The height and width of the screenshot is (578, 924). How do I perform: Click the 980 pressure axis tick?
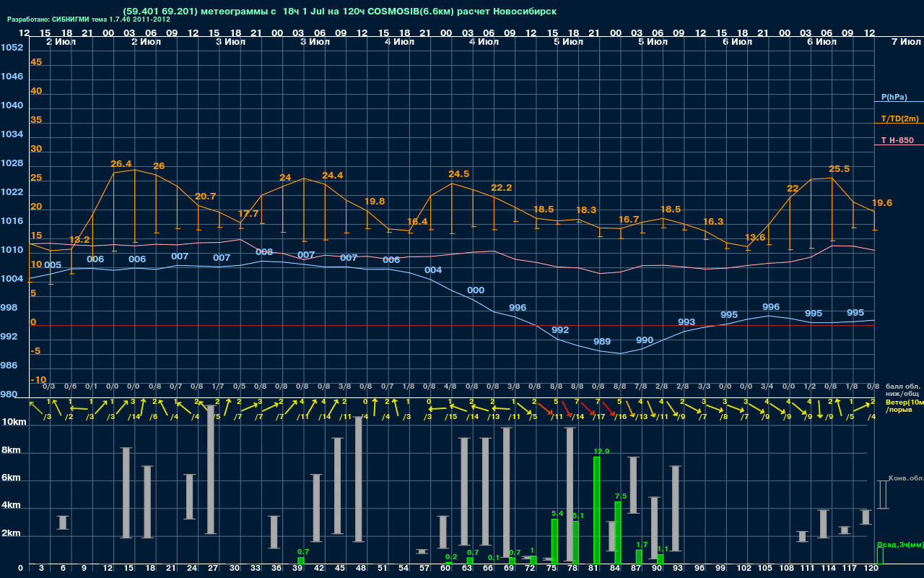click(x=9, y=394)
